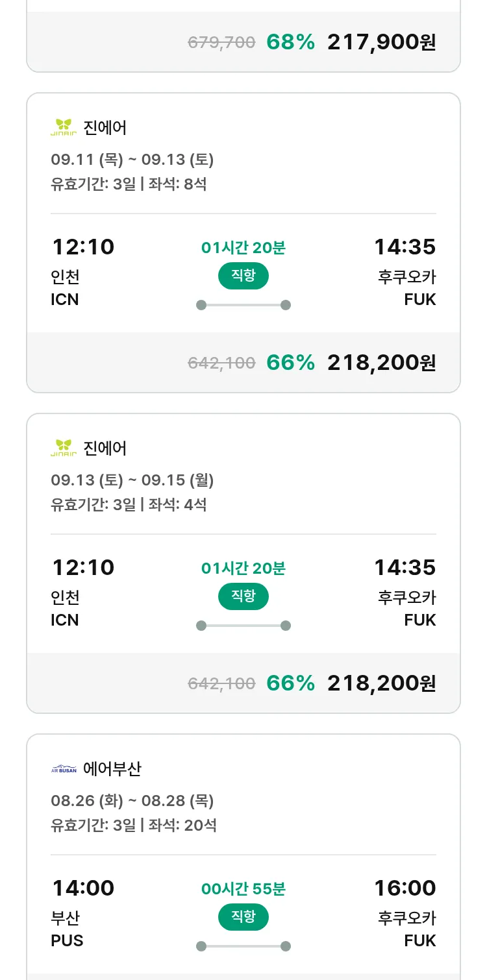Screen dimensions: 487x980
Task: Tap 직항 badge on the Air Busan flight
Action: point(243,917)
